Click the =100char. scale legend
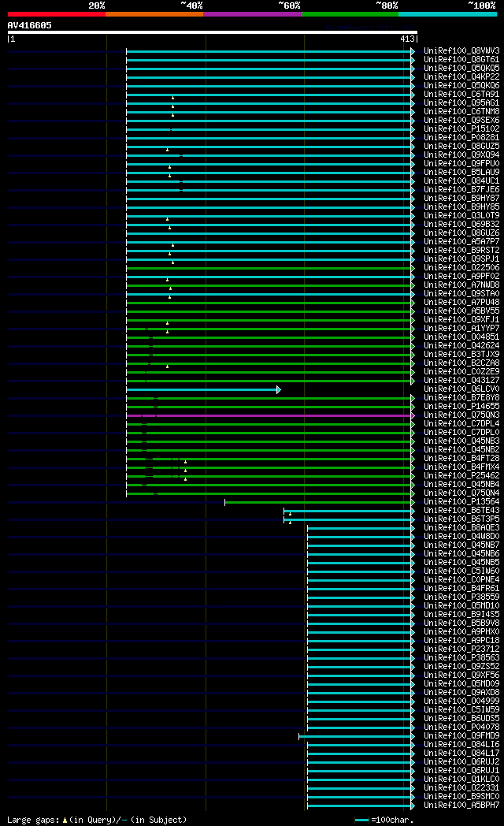 [x=384, y=820]
